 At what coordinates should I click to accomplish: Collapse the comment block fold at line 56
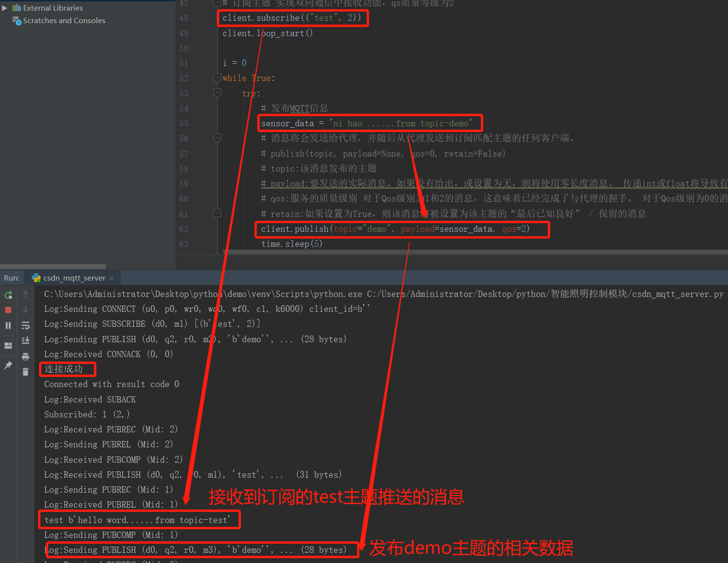click(x=217, y=138)
